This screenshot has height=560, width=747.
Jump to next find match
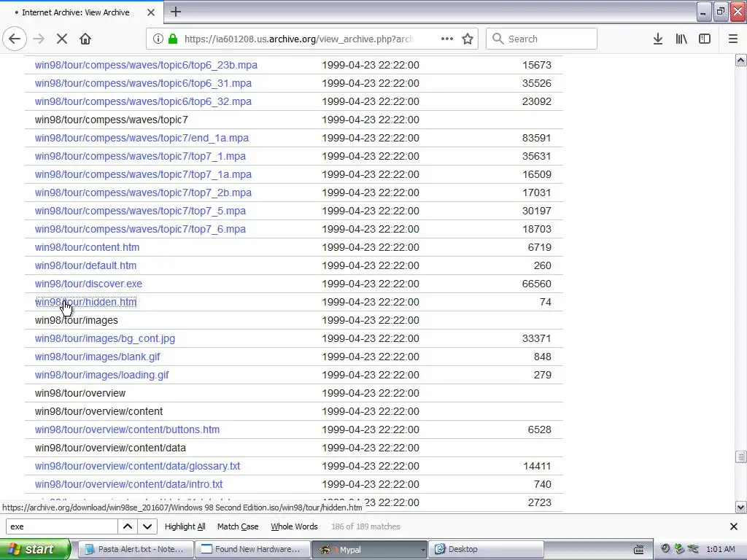point(147,526)
